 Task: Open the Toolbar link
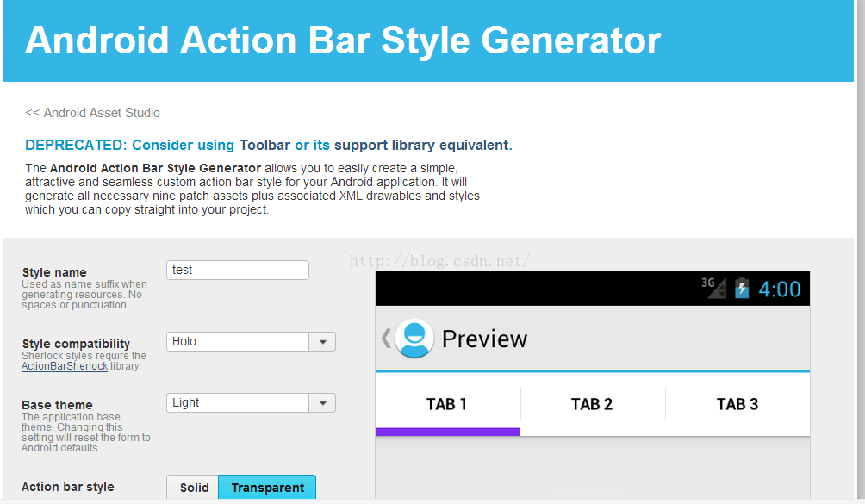264,145
